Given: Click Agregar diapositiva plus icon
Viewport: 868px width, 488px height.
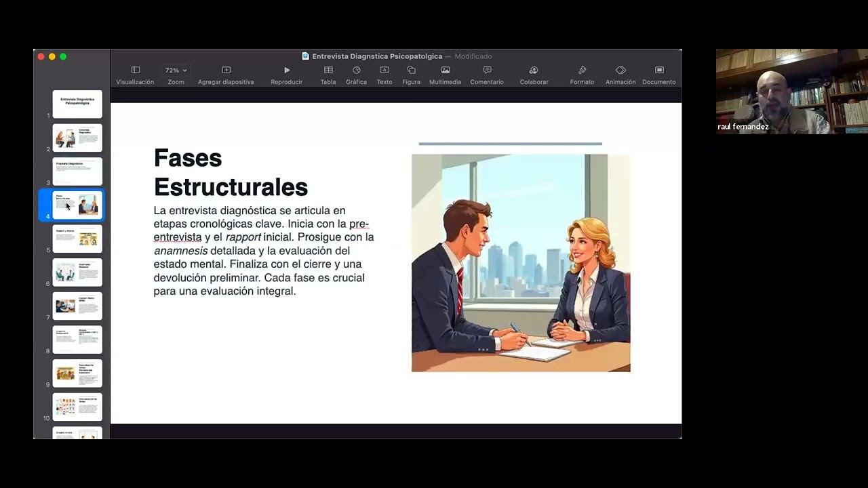Looking at the screenshot, I should click(226, 70).
